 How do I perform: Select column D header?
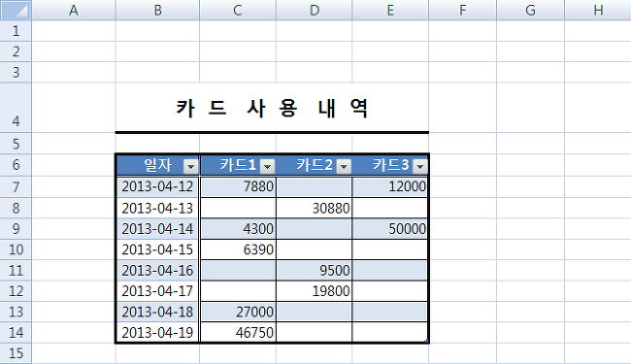coord(315,10)
